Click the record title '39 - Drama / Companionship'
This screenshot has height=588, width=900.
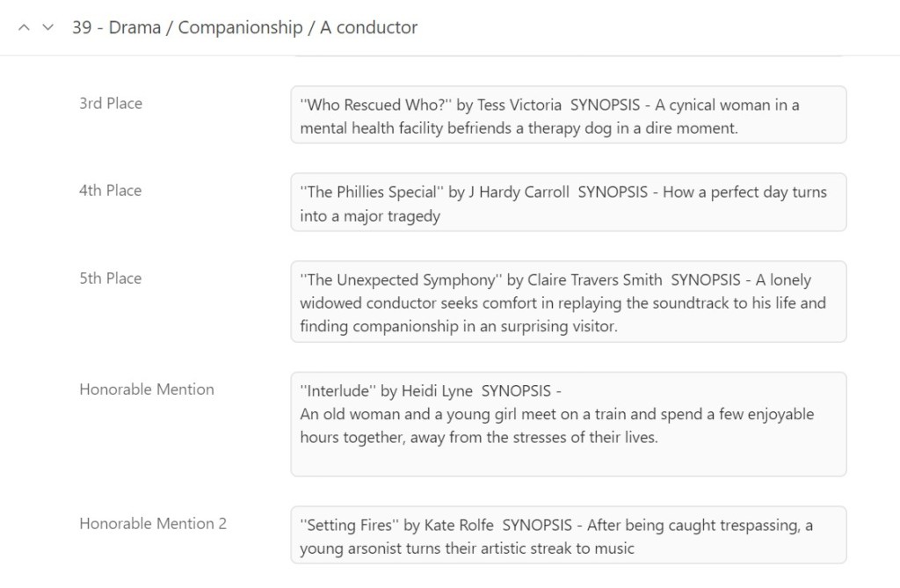[244, 27]
